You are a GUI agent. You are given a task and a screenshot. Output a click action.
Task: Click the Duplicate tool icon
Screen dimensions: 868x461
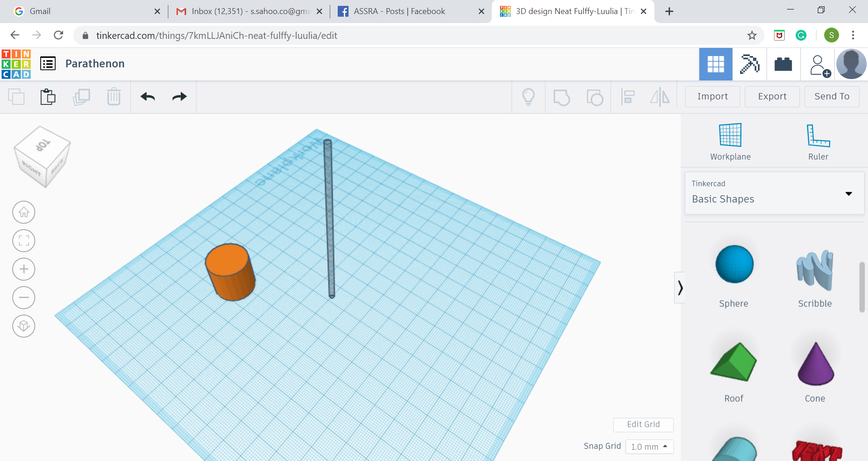(x=81, y=97)
